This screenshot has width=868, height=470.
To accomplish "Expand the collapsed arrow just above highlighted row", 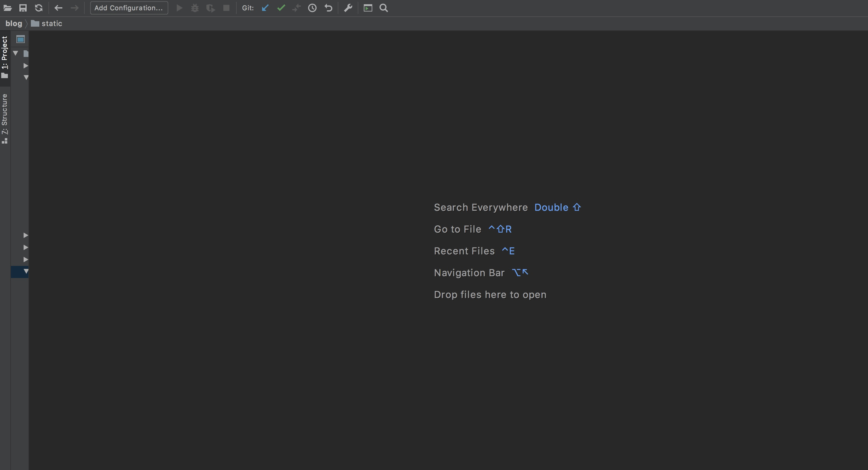I will 26,259.
